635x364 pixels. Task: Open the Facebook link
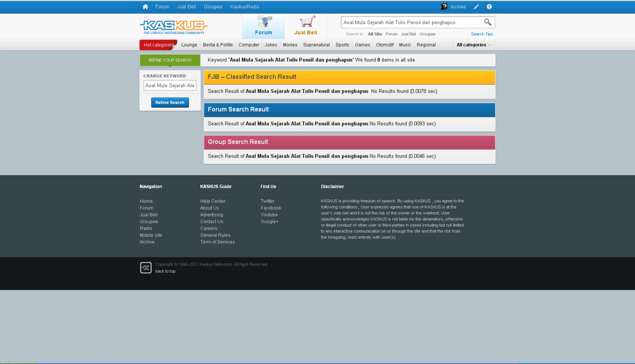pyautogui.click(x=271, y=208)
